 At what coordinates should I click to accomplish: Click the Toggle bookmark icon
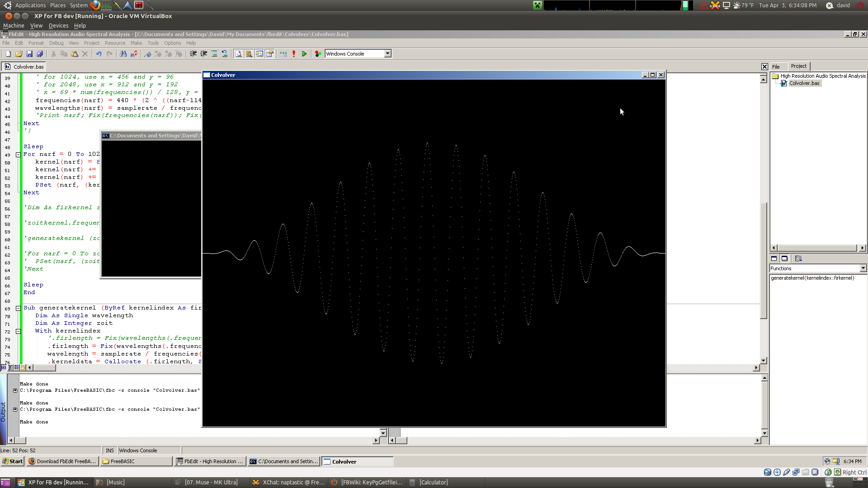click(x=148, y=54)
